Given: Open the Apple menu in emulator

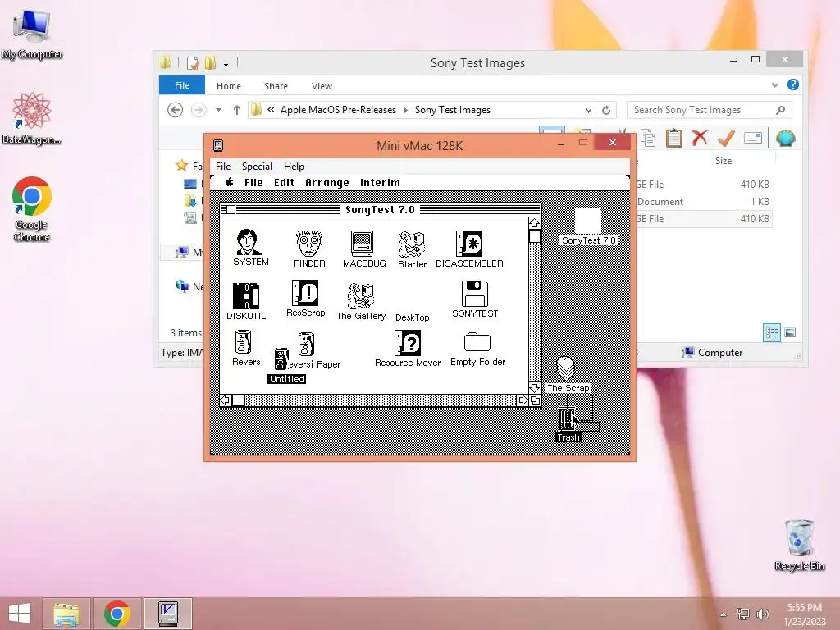Looking at the screenshot, I should point(230,182).
